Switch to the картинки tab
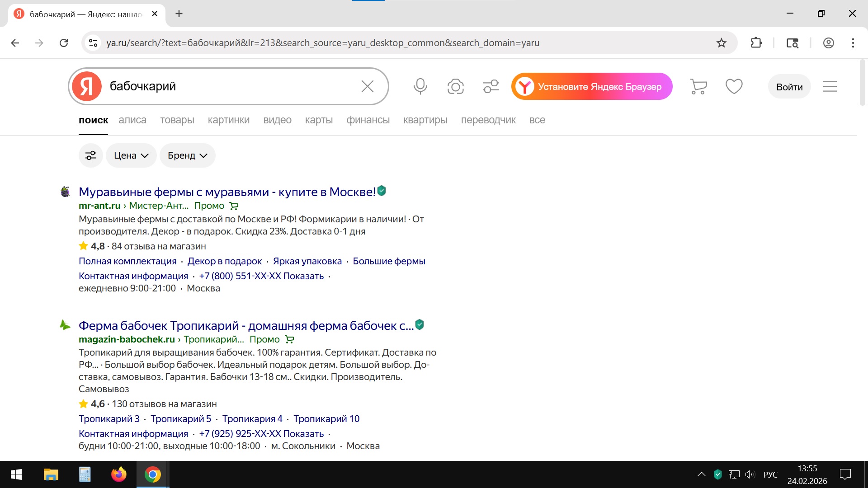The image size is (868, 488). [228, 120]
